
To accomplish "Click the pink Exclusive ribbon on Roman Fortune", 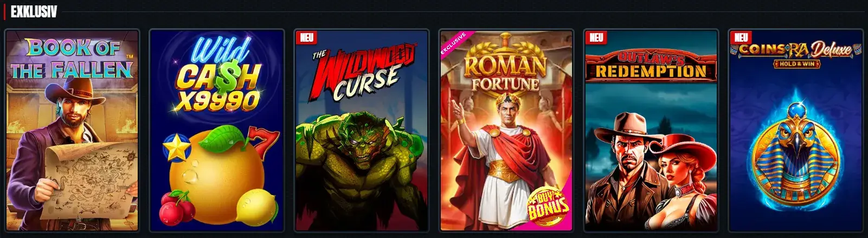I will pyautogui.click(x=455, y=46).
